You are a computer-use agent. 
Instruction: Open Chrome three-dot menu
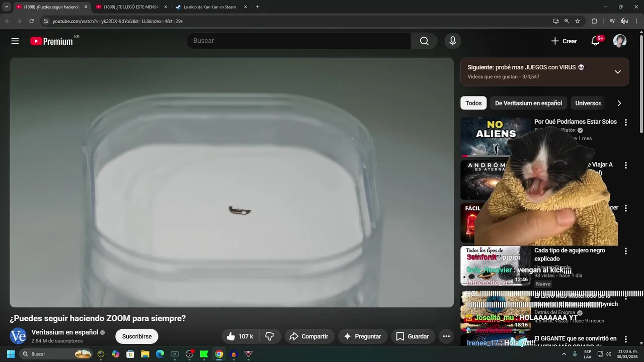pos(636,21)
